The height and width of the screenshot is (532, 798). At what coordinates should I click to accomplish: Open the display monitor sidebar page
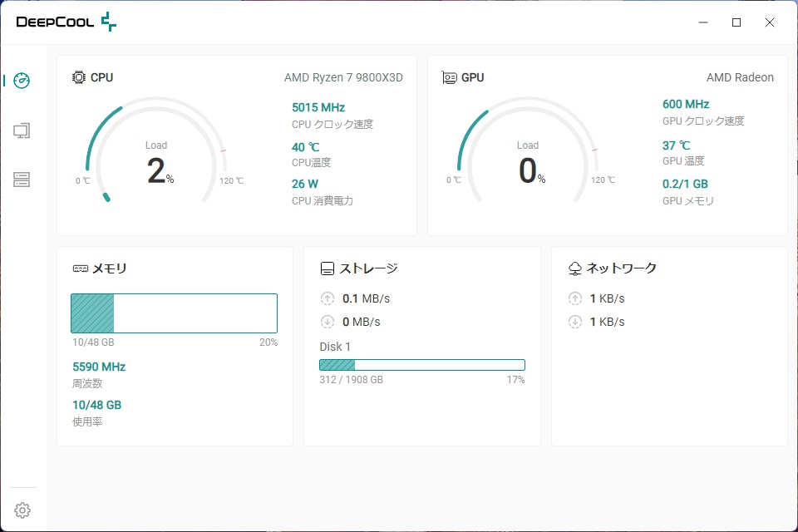click(x=22, y=131)
